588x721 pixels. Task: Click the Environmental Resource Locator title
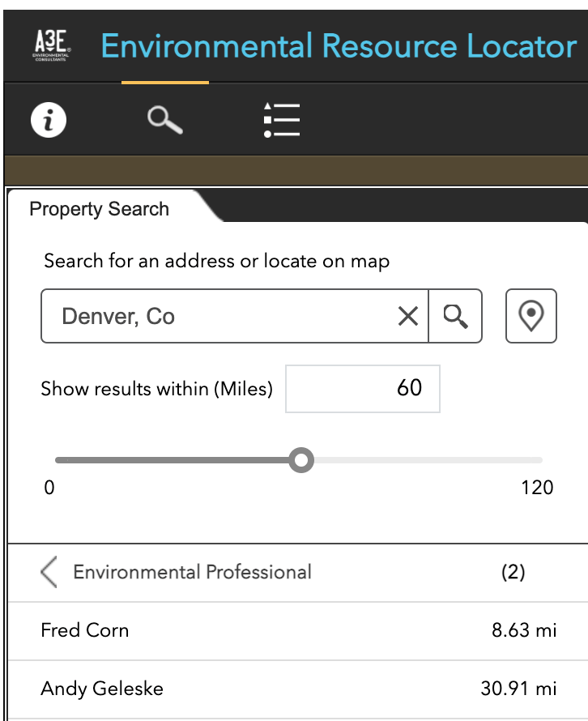(339, 46)
